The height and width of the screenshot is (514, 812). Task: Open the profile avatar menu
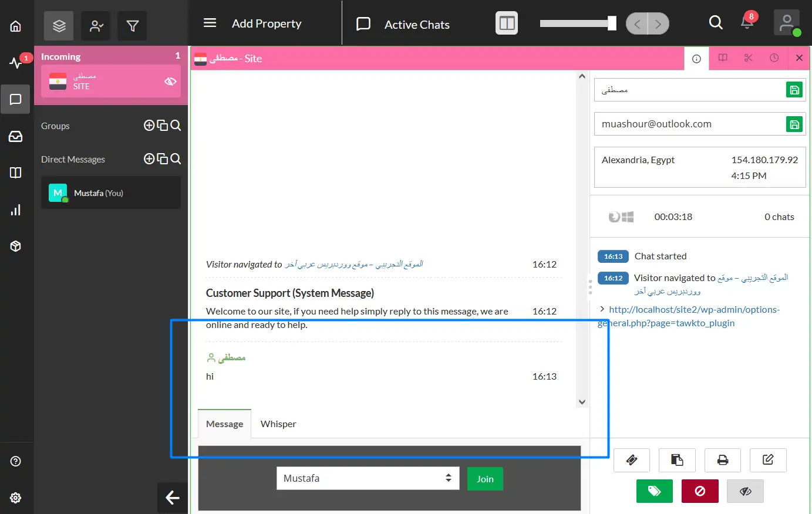point(787,23)
